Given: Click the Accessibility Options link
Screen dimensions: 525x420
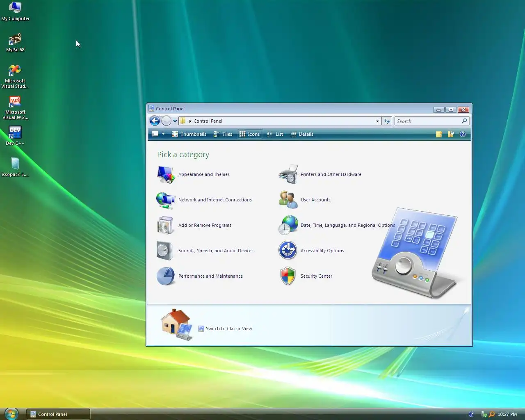Looking at the screenshot, I should 322,251.
